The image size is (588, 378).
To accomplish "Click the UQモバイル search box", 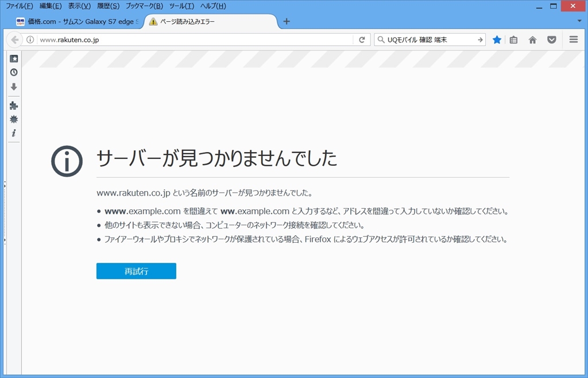I will coord(431,40).
